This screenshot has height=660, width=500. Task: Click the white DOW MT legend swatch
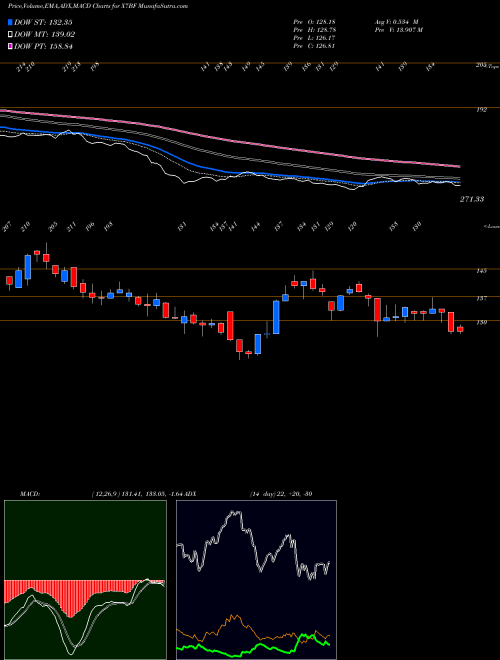click(11, 35)
